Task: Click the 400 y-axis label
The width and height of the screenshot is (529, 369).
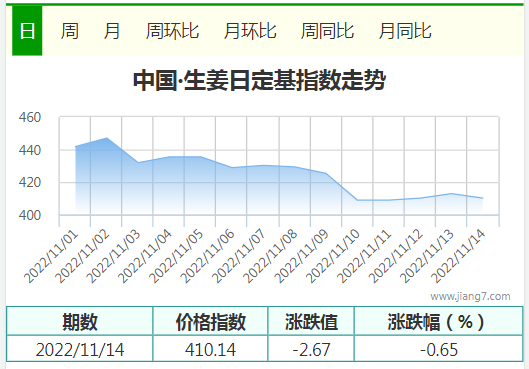Action: pyautogui.click(x=30, y=215)
